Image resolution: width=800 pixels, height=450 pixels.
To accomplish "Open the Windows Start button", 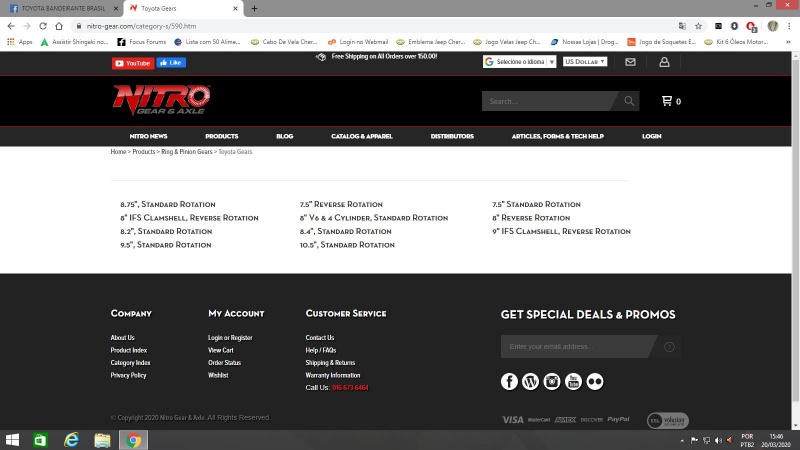I will coord(12,440).
